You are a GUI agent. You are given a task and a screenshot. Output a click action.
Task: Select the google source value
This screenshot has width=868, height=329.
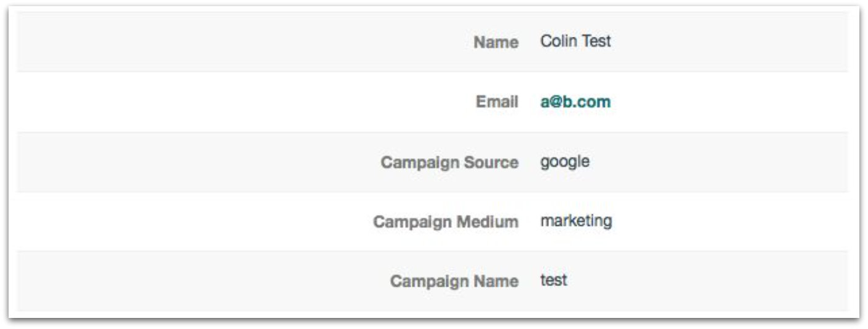[565, 162]
